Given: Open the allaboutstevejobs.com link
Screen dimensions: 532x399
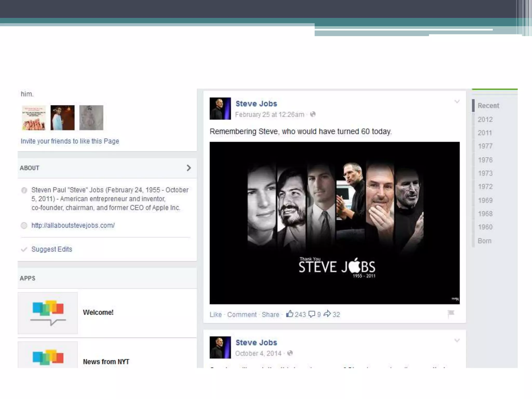Looking at the screenshot, I should coord(73,225).
